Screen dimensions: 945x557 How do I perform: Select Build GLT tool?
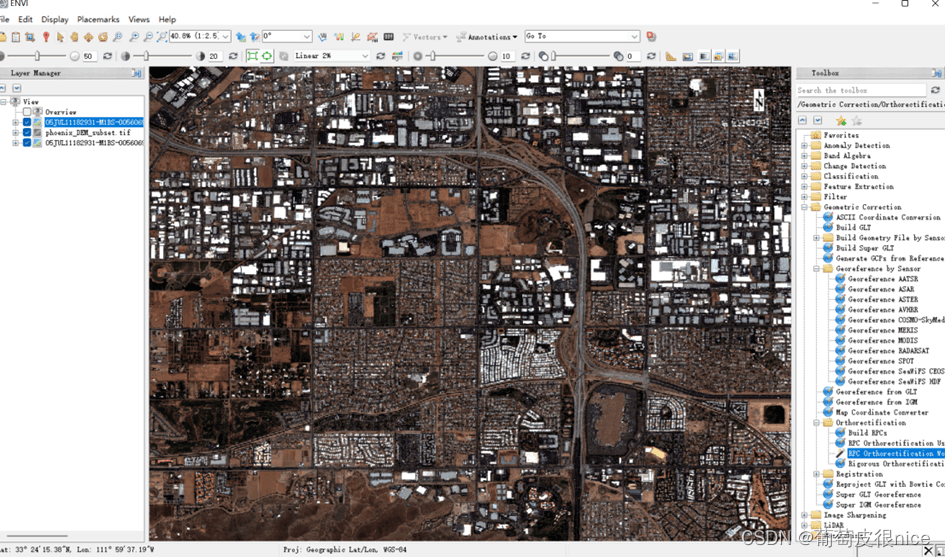point(853,228)
